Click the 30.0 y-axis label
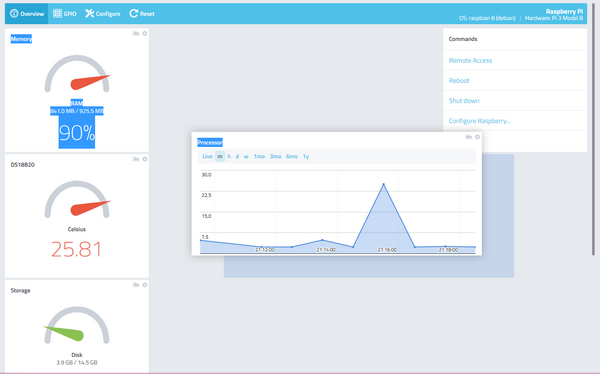Screen dimensions: 600x374 [206, 175]
